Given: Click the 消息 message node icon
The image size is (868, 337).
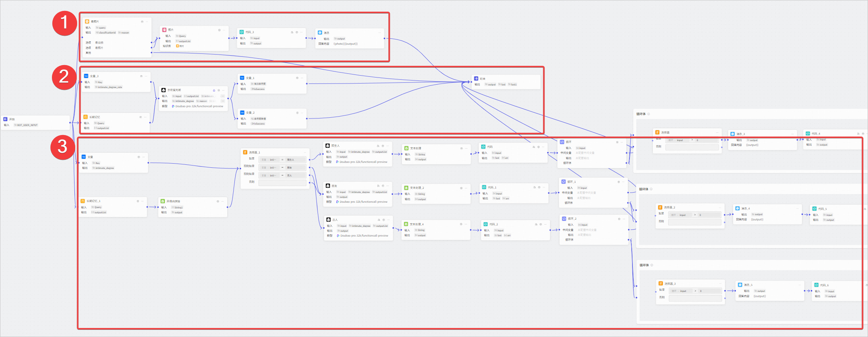Looking at the screenshot, I should [320, 33].
